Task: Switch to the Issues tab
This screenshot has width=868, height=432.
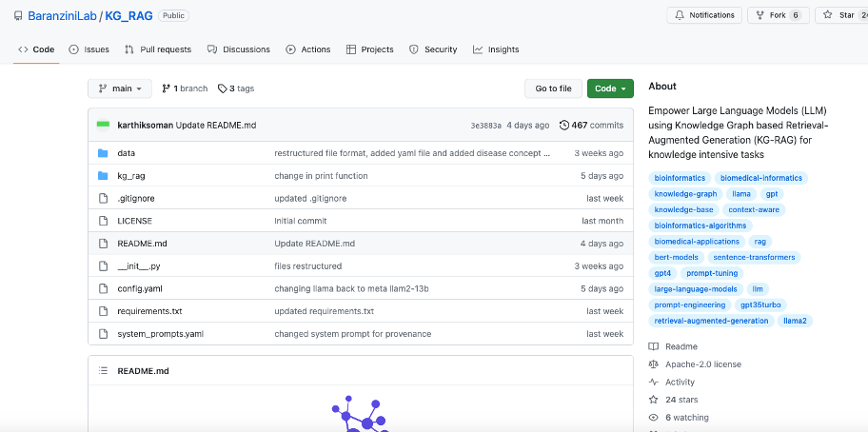Action: [x=89, y=49]
